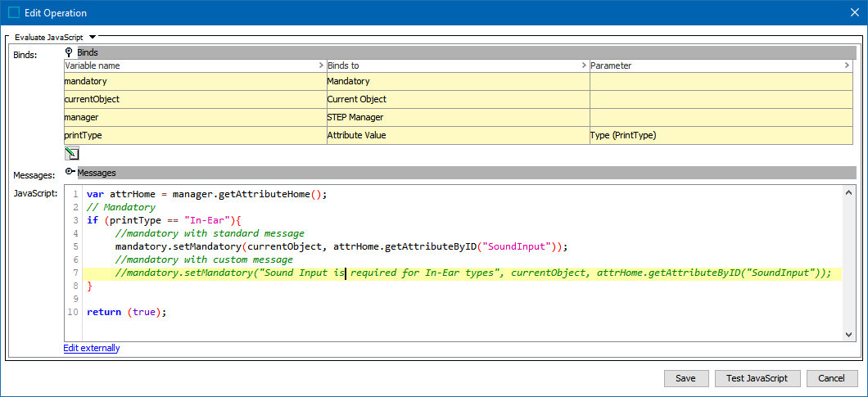Image resolution: width=868 pixels, height=397 pixels.
Task: Open the Edit externally link
Action: [x=92, y=348]
